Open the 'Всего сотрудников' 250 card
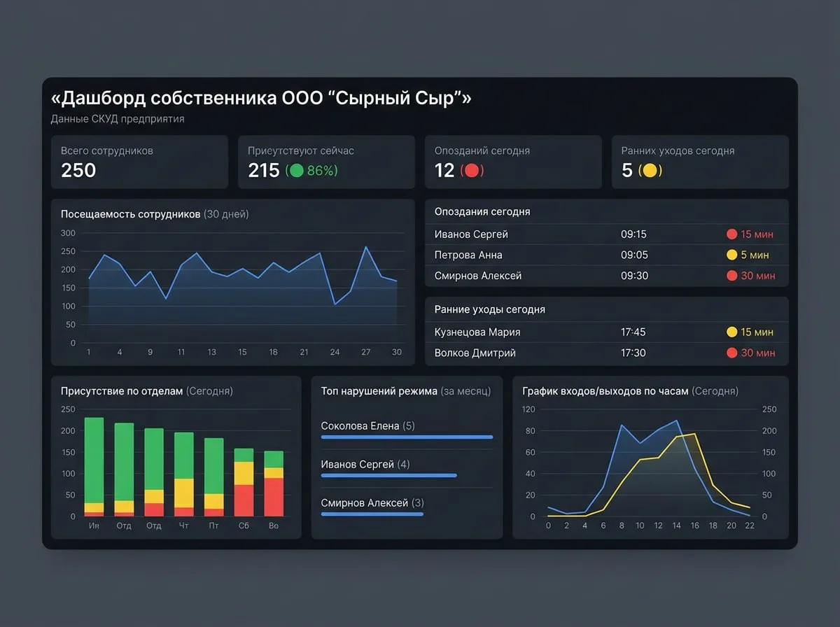This screenshot has height=627, width=840. point(139,162)
